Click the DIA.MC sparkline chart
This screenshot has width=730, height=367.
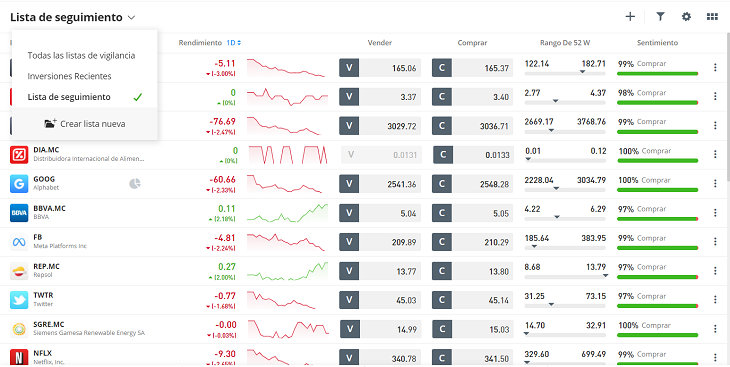[x=288, y=155]
